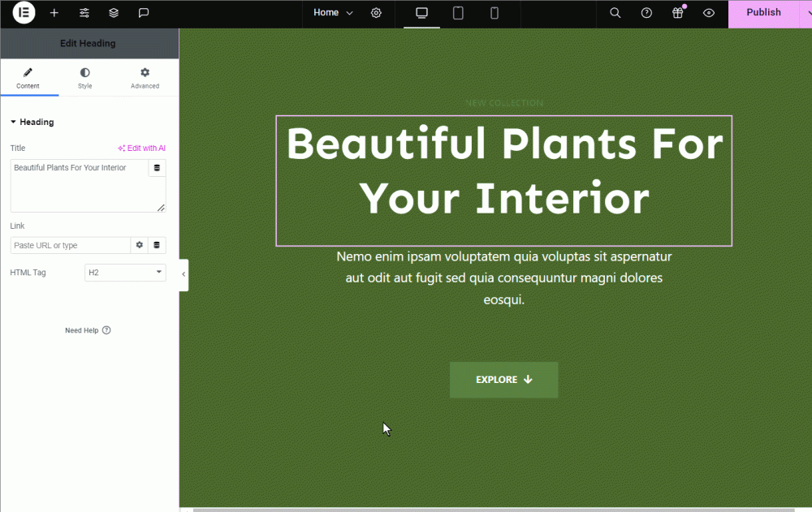This screenshot has width=812, height=512.
Task: Click the horizontal scrollbar at bottom
Action: pos(494,510)
